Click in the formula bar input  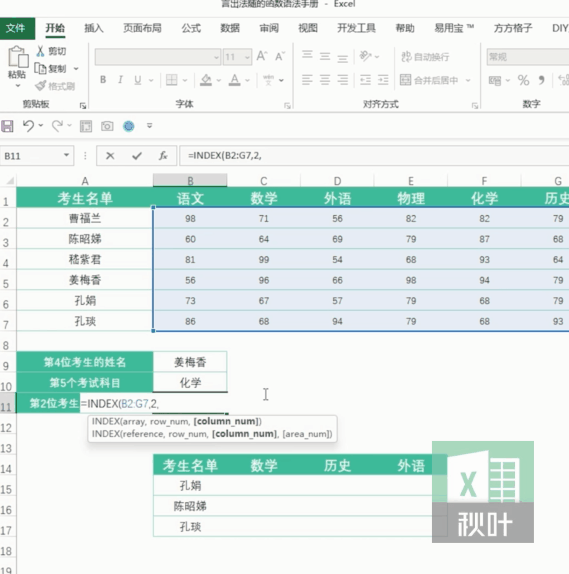tap(373, 156)
